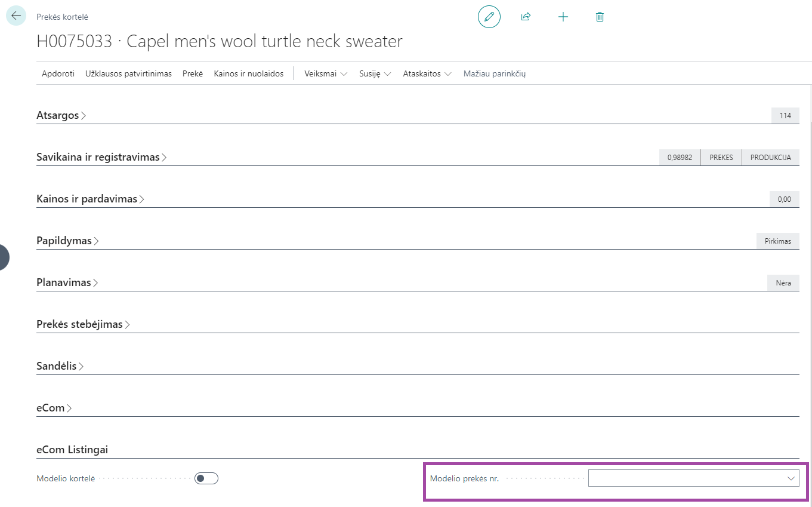This screenshot has width=812, height=507.
Task: Expand the Atsargos section
Action: click(61, 115)
